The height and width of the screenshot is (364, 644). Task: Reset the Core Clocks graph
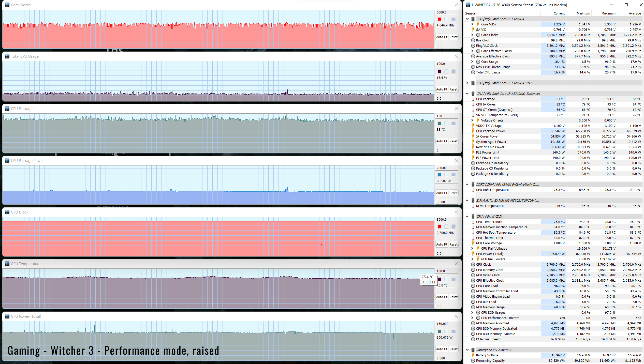coord(453,37)
